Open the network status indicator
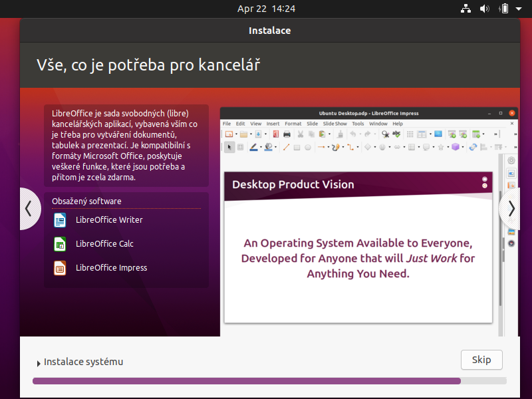The image size is (532, 399). coord(465,9)
